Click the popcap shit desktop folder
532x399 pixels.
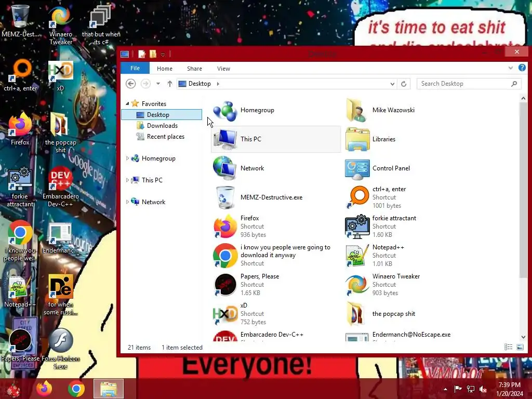[60, 132]
